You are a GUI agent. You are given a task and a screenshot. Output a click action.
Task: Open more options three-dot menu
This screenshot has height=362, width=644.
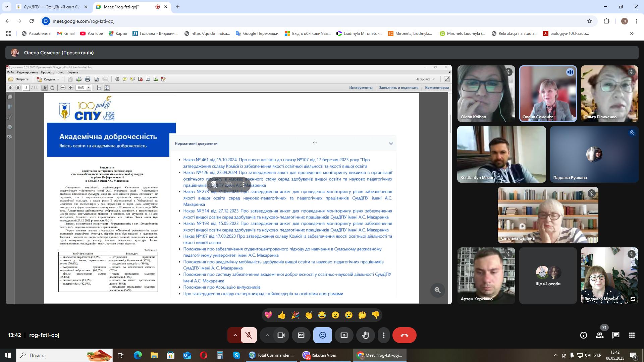[384, 335]
